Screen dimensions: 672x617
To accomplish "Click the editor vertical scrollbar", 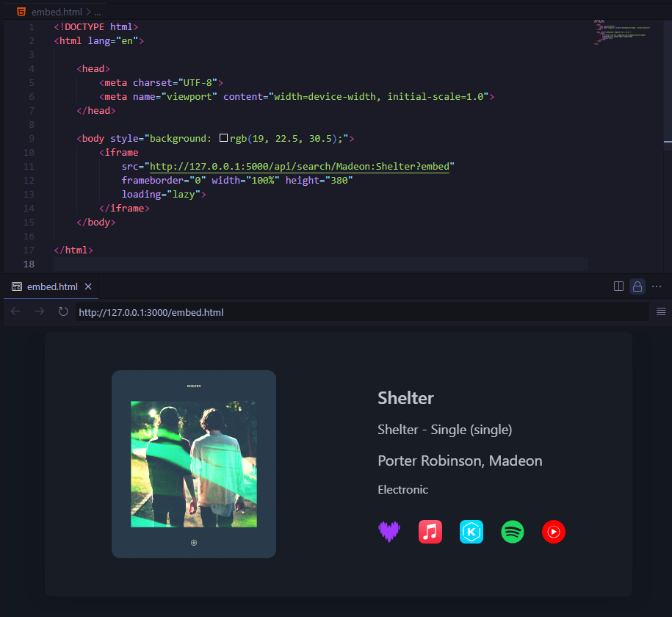I will 668,145.
